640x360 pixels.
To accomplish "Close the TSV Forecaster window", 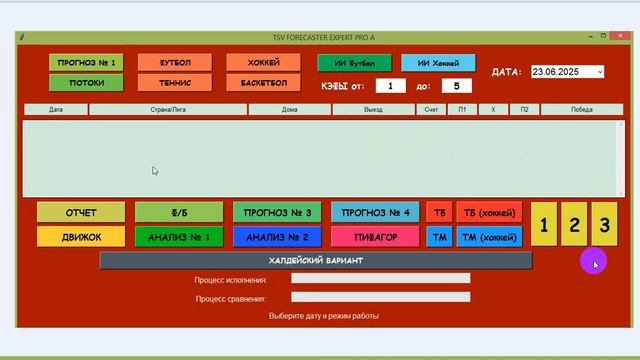I will [620, 36].
